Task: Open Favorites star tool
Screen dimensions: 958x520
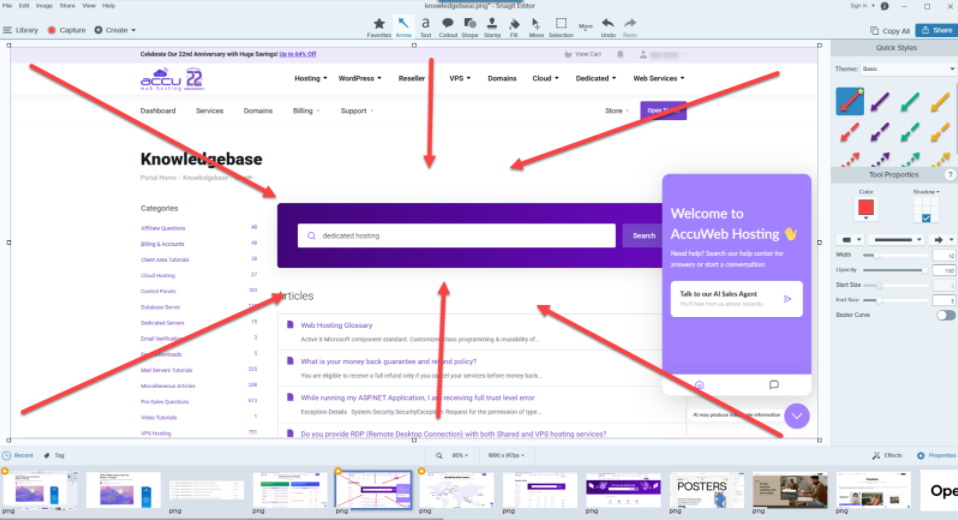Action: (x=379, y=24)
